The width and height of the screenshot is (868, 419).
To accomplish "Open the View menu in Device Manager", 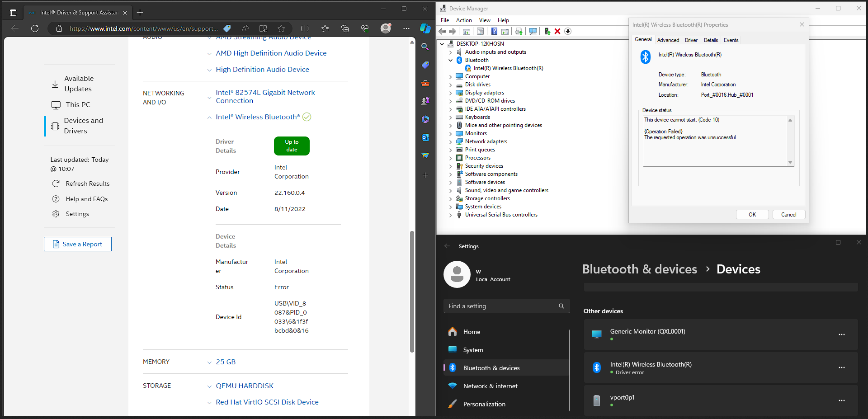I will (x=485, y=20).
